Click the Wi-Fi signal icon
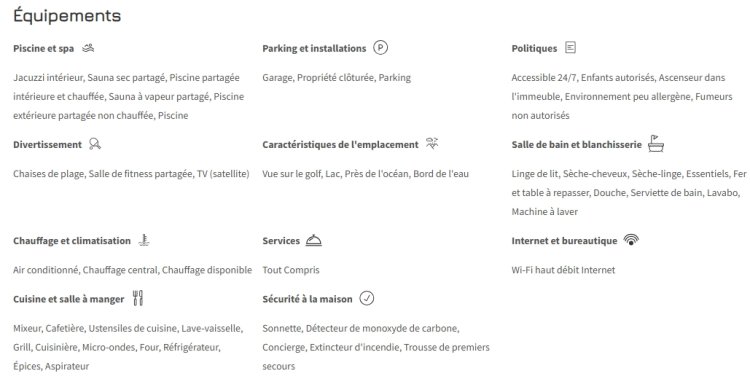Image resolution: width=750 pixels, height=387 pixels. pos(631,240)
